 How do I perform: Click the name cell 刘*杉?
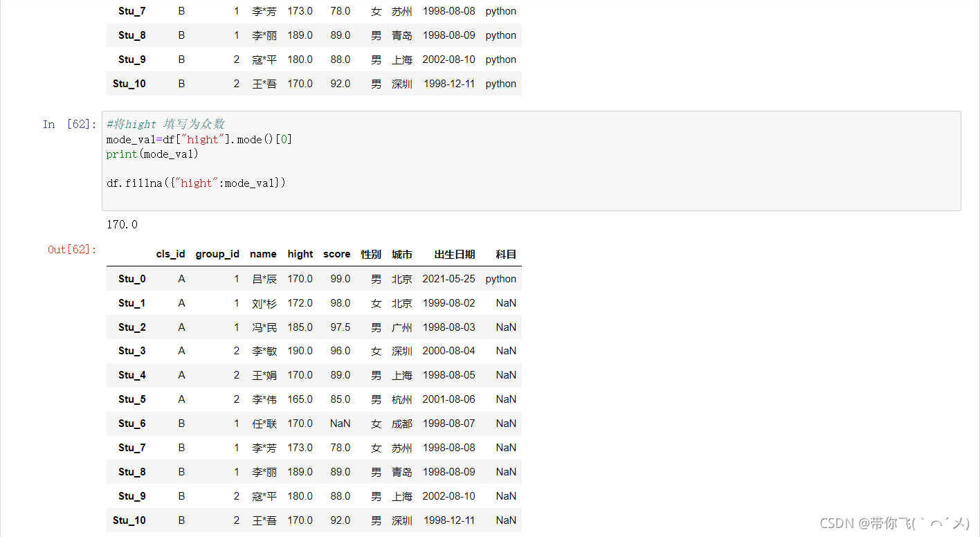pos(264,303)
